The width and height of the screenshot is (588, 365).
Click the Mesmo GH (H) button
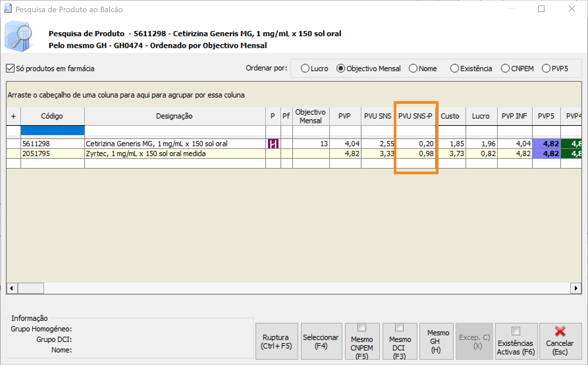click(x=436, y=341)
